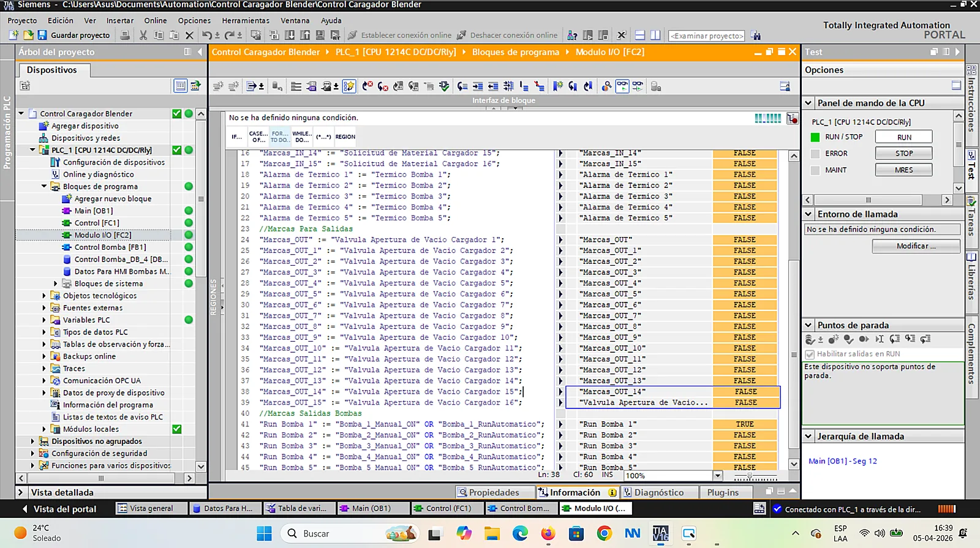This screenshot has height=548, width=980.
Task: Click the Windows taskbar Buscar search box
Action: pyautogui.click(x=350, y=533)
